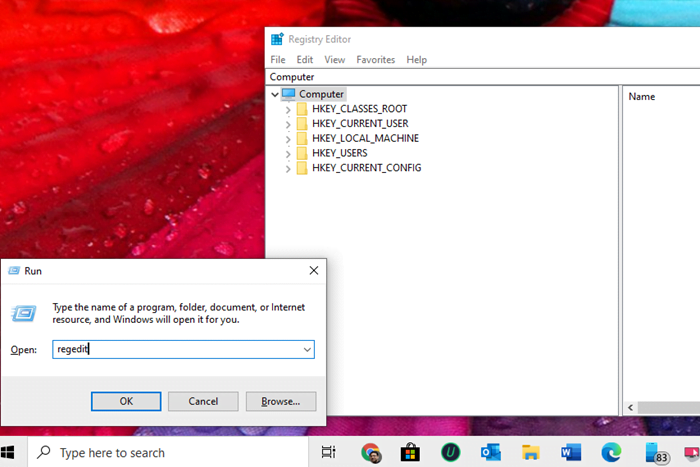Select the HKEY_CLASSES_ROOT text label

[x=359, y=109]
